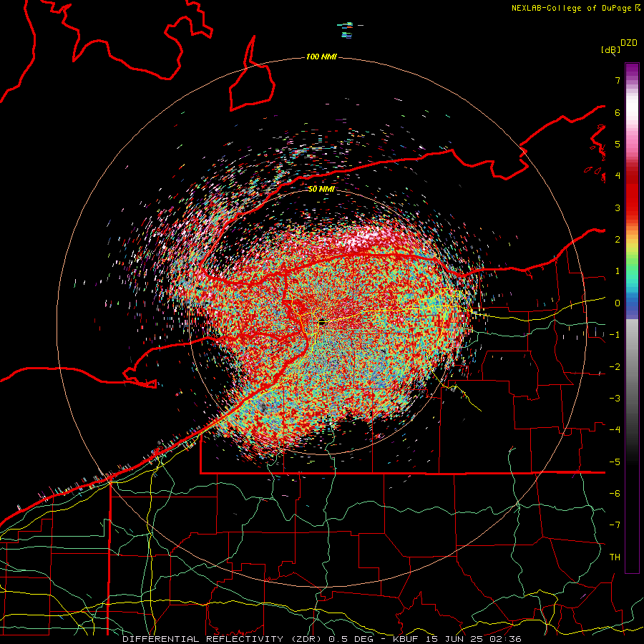Click the "6" value on the color scale

click(618, 112)
